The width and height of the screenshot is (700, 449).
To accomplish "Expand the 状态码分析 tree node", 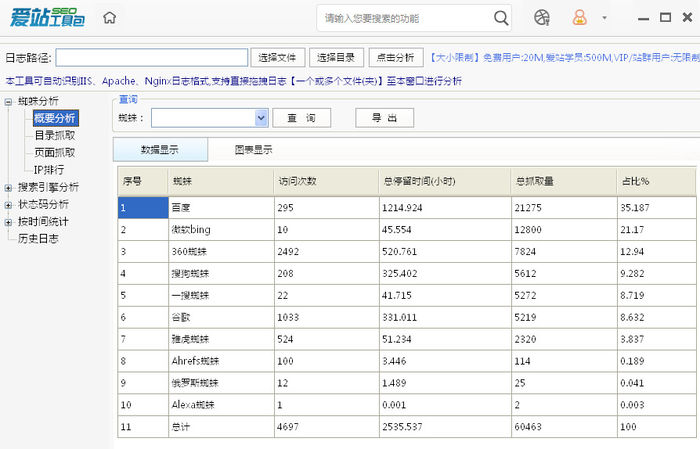I will coord(9,204).
